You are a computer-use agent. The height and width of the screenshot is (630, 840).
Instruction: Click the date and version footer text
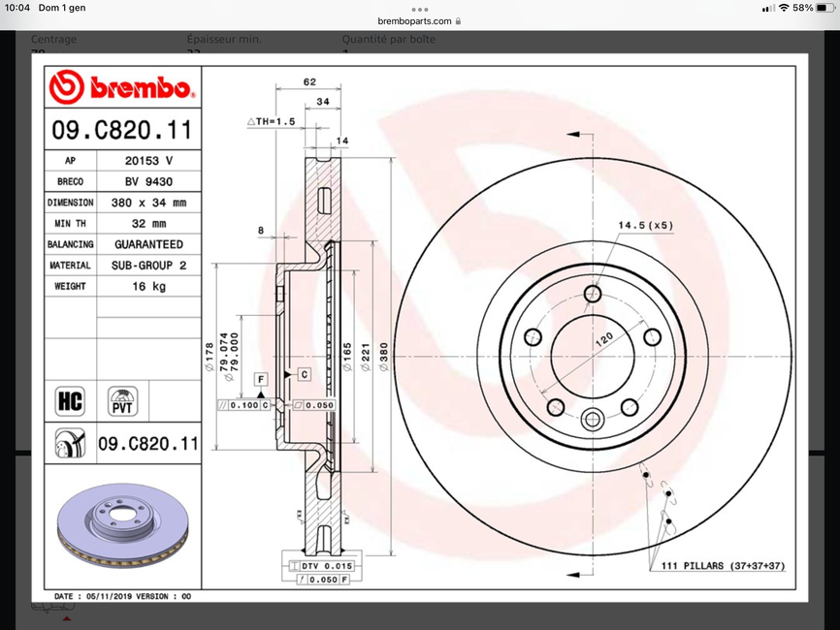point(122,596)
